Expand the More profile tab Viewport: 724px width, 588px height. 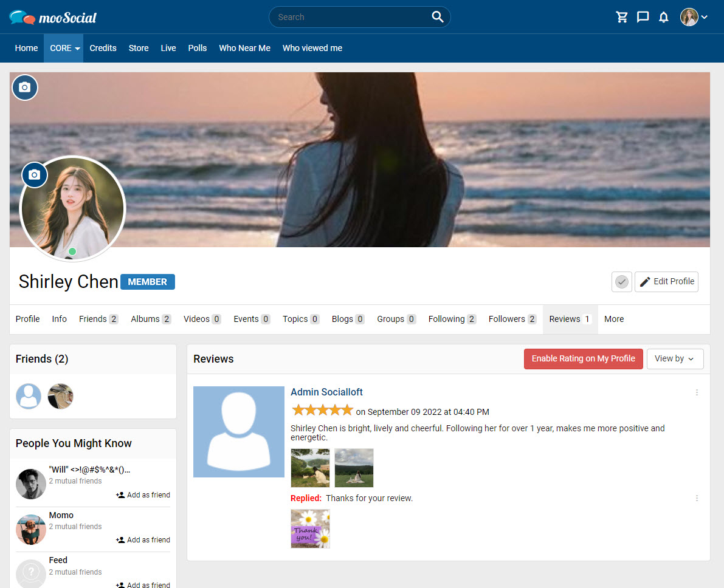tap(613, 319)
